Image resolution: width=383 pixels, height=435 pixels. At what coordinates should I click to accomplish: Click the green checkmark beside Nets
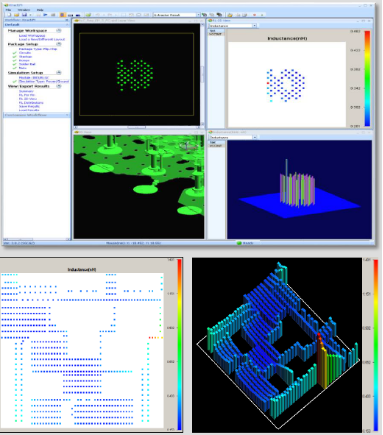point(15,68)
